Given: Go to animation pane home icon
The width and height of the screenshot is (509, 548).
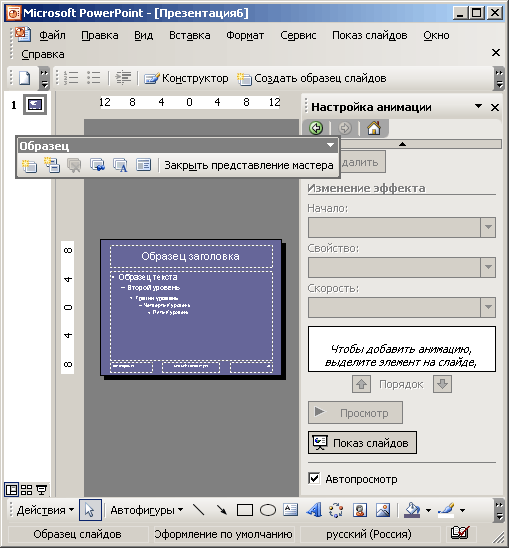Looking at the screenshot, I should click(x=374, y=128).
